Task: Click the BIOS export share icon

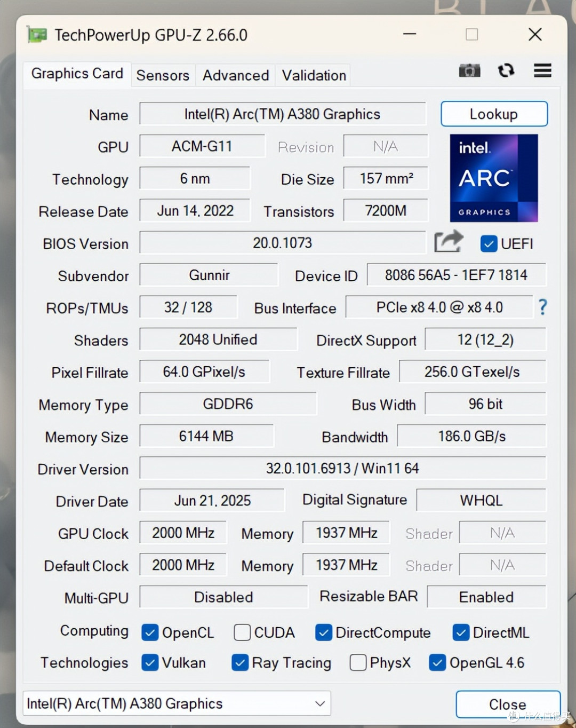Action: point(449,241)
